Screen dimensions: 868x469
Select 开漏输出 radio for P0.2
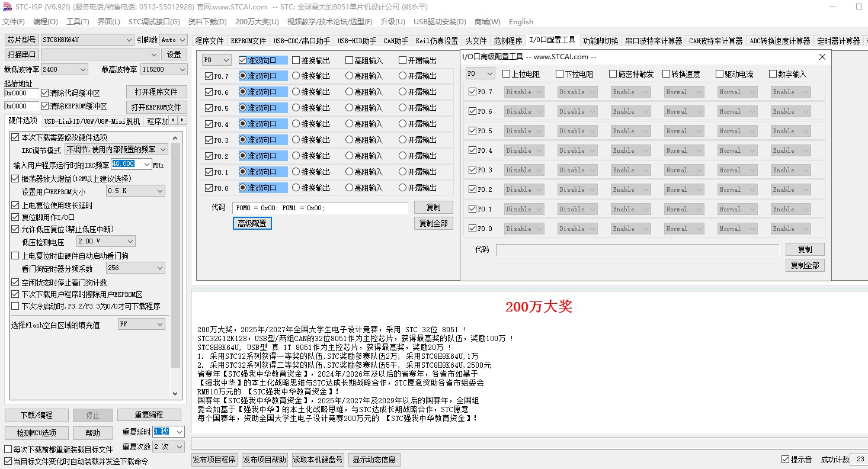click(x=402, y=156)
